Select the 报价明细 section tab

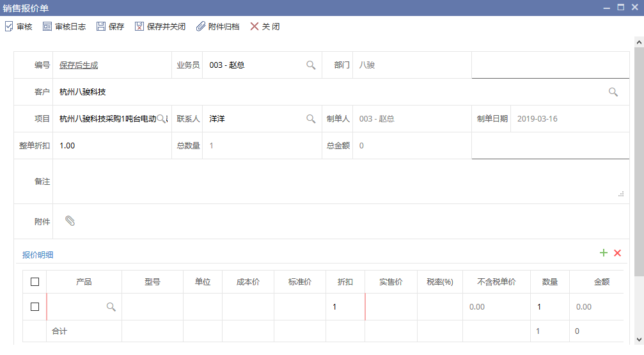[x=38, y=255]
